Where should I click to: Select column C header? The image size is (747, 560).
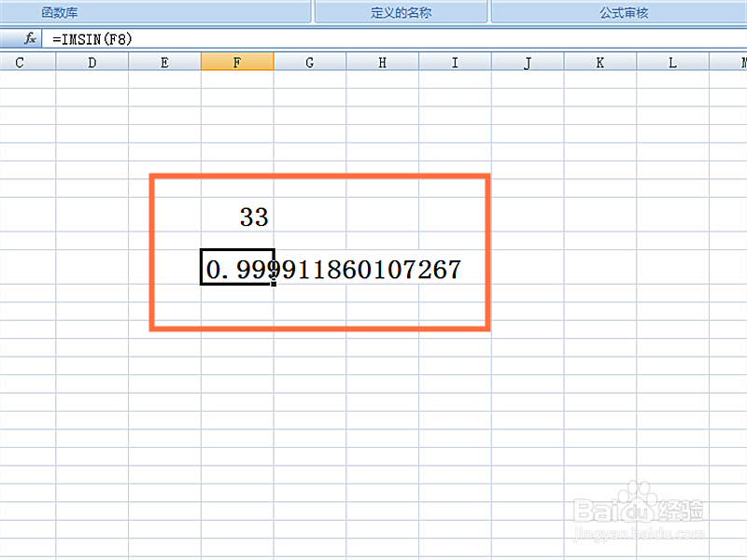(28, 63)
